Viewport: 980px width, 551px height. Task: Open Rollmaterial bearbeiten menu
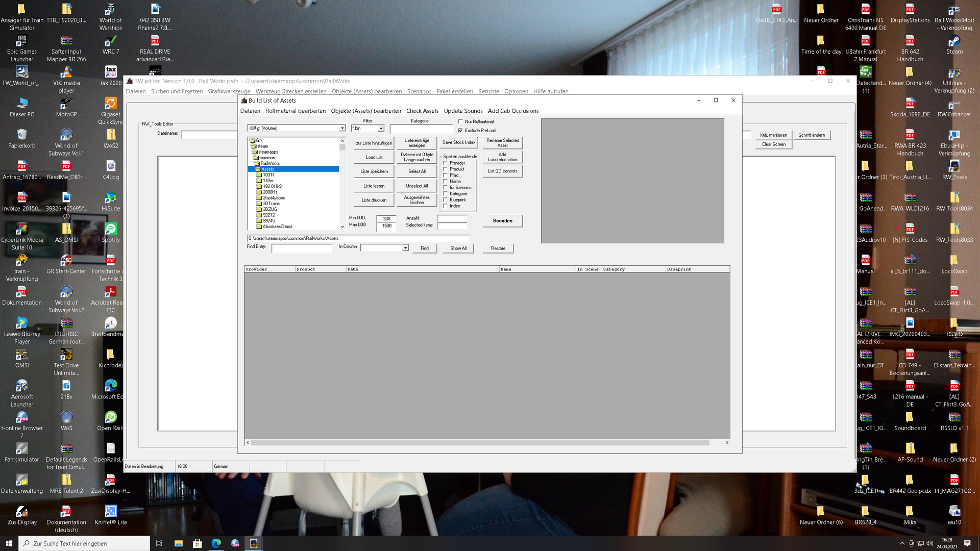tap(295, 111)
